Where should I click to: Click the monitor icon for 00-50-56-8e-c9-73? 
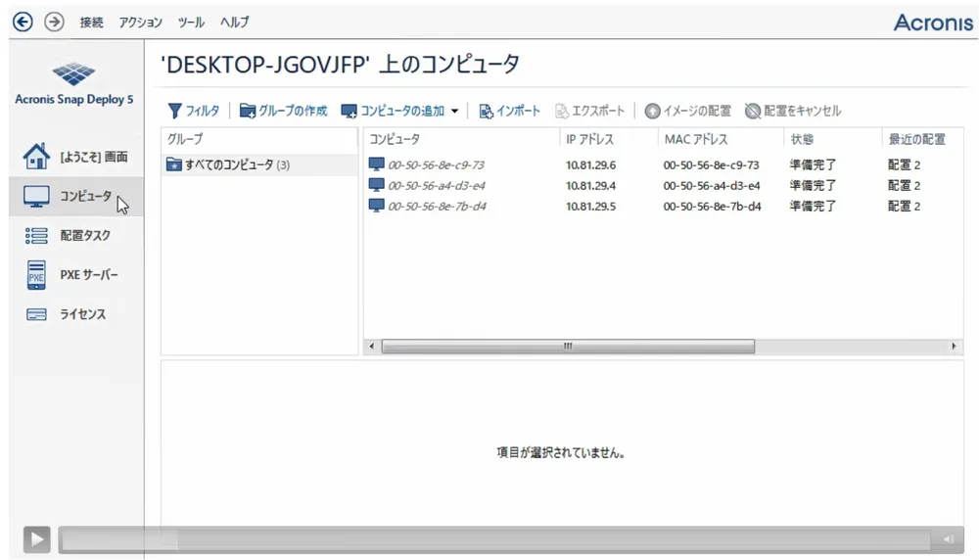[376, 164]
